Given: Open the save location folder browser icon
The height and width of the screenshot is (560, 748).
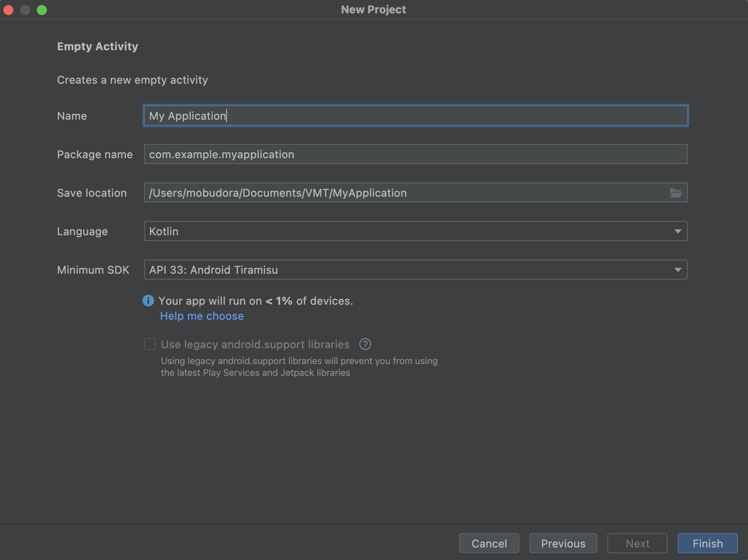Looking at the screenshot, I should pos(676,193).
